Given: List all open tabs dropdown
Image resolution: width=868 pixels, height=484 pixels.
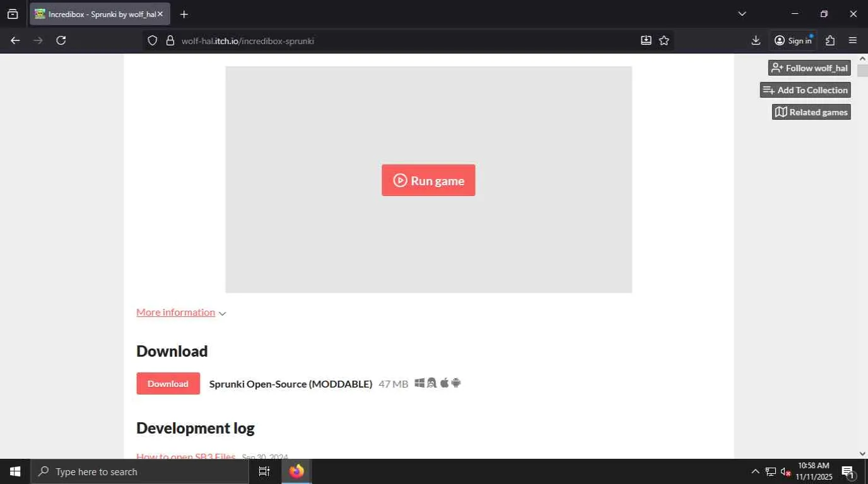Looking at the screenshot, I should 742,14.
